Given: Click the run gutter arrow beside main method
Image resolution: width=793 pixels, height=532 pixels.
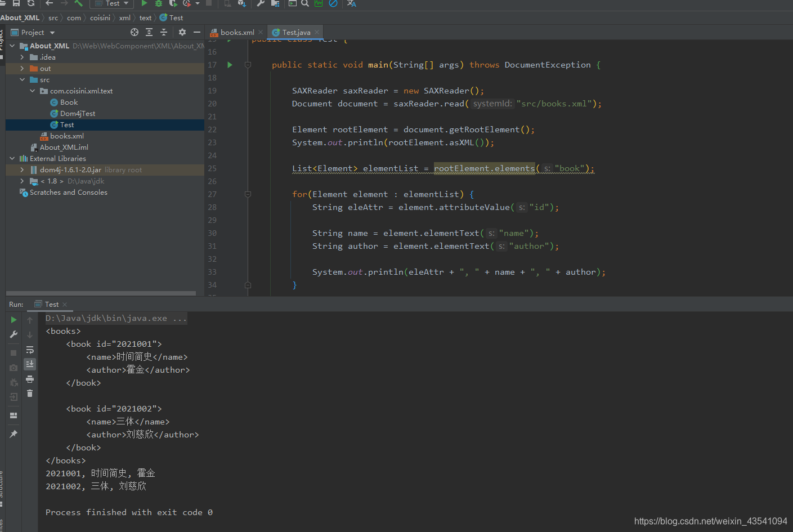Looking at the screenshot, I should coord(230,65).
